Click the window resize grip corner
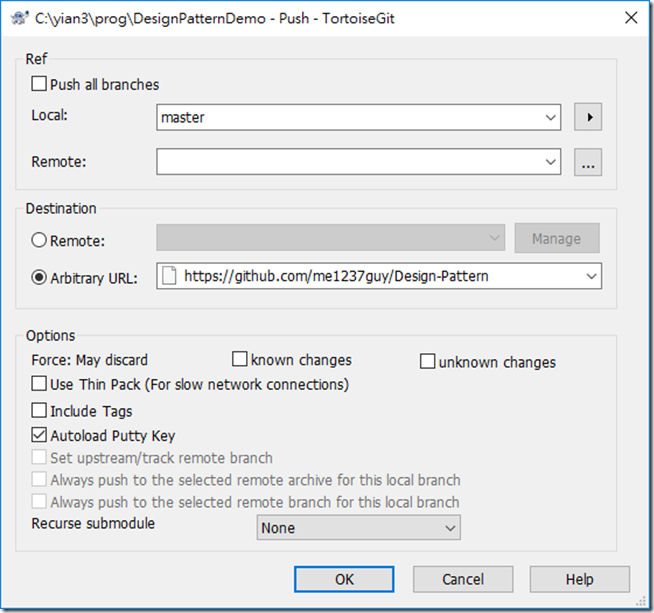Screen dimensions: 654x613 [640, 600]
